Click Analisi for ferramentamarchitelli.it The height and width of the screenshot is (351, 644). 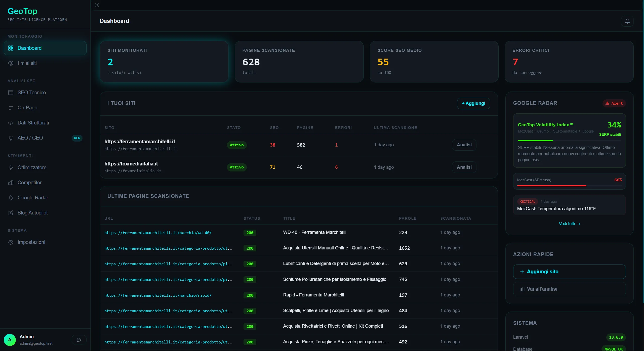tap(464, 145)
